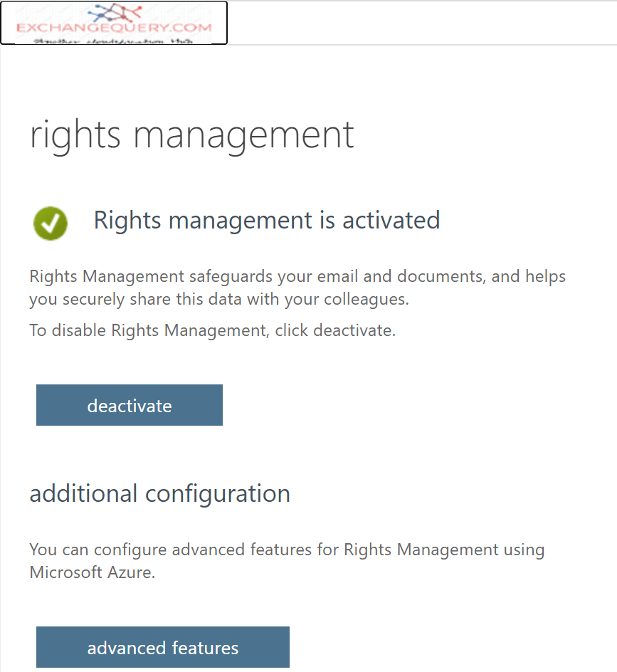Click the "Rights Management safeguards your email" line
Screen dimensions: 617x672
tap(297, 276)
